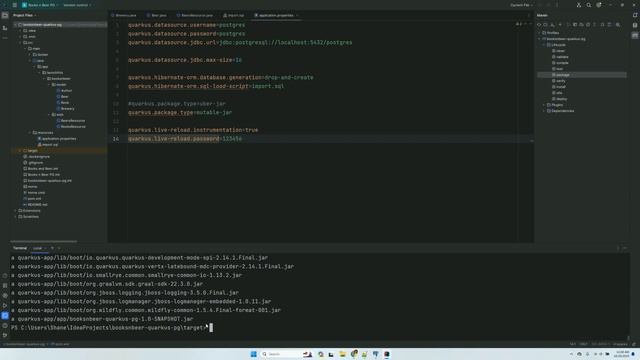Expand Profiles node in Maven panel
This screenshot has height=360, width=640.
tap(540, 33)
